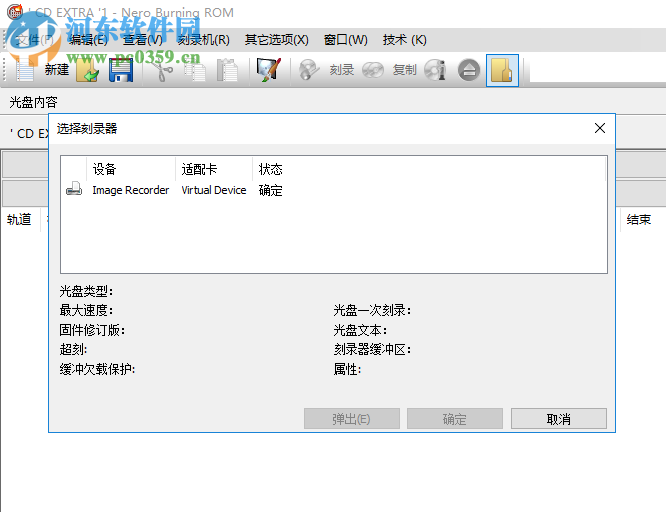The height and width of the screenshot is (512, 666).
Task: Click the Burn disc icon
Action: [x=309, y=70]
